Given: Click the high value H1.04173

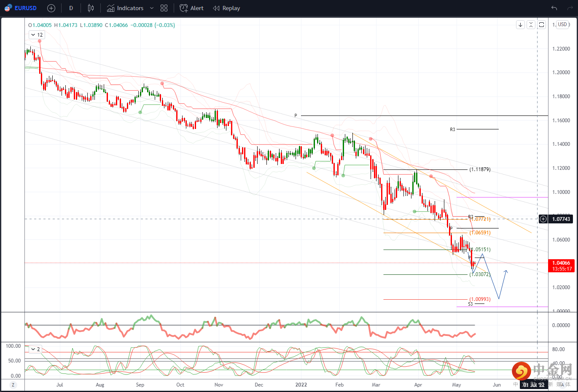Looking at the screenshot, I should [66, 25].
